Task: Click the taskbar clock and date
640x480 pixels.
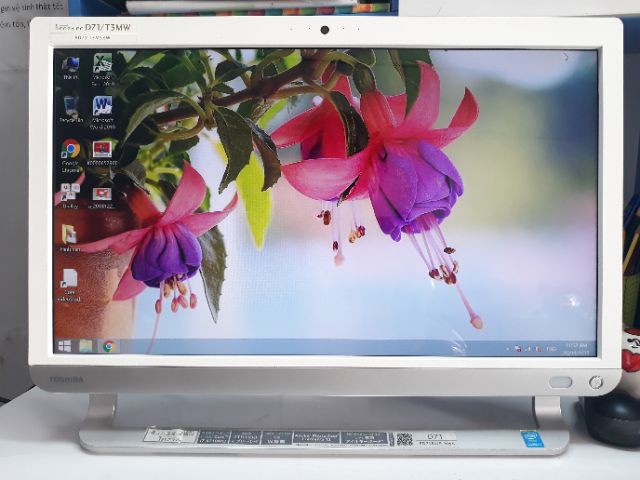Action: coord(576,348)
